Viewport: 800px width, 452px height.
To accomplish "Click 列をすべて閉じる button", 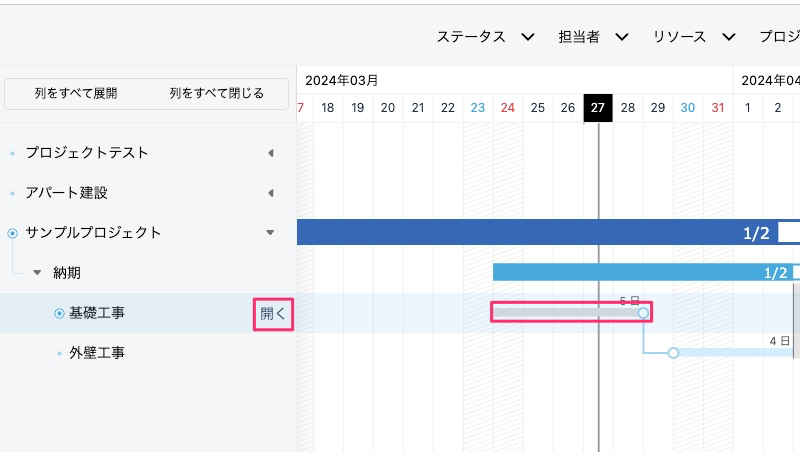I will coord(217,94).
